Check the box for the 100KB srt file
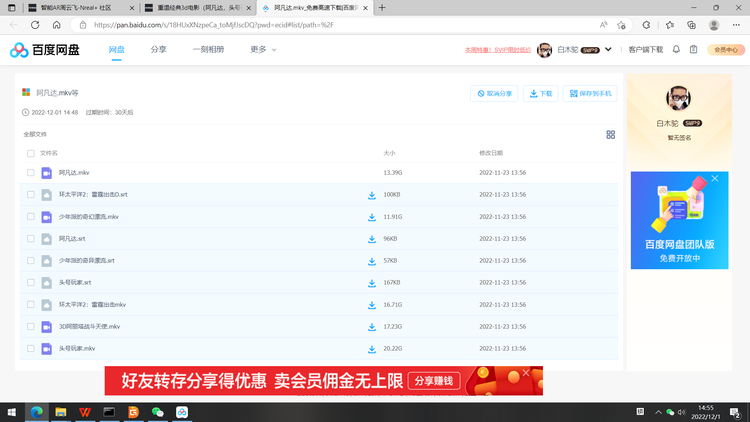The width and height of the screenshot is (750, 422). (x=31, y=195)
